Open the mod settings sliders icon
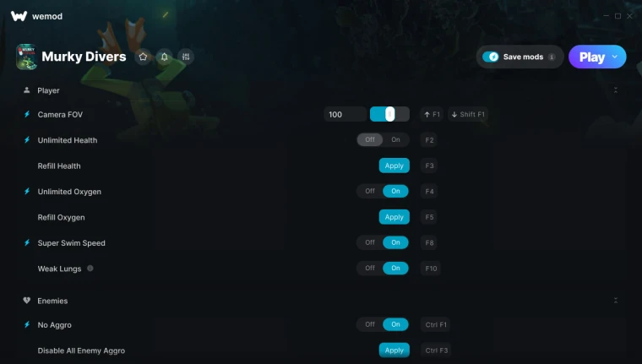642x364 pixels. (186, 57)
